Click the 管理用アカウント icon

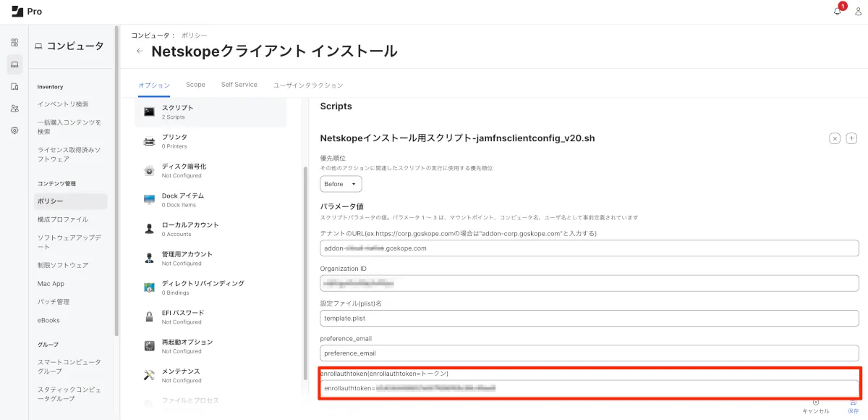pyautogui.click(x=149, y=259)
